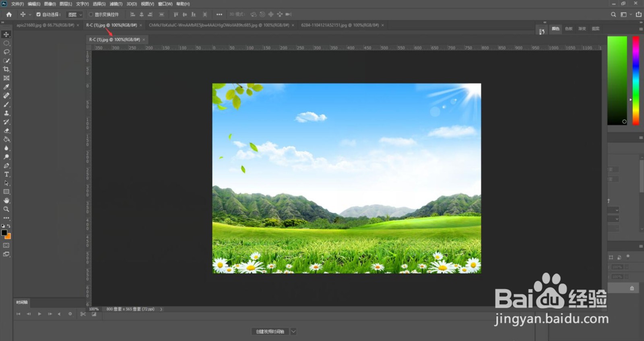Click the orange background color swatch
The width and height of the screenshot is (644, 341).
(x=9, y=237)
